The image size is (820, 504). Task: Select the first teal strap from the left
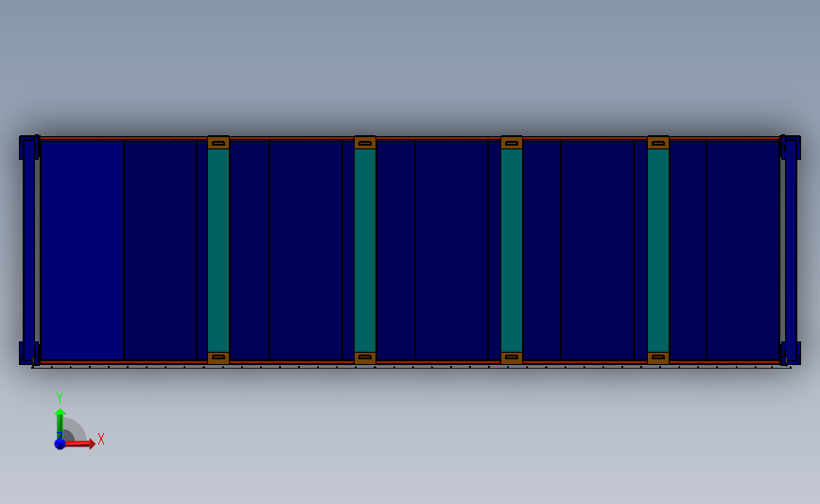pos(218,251)
